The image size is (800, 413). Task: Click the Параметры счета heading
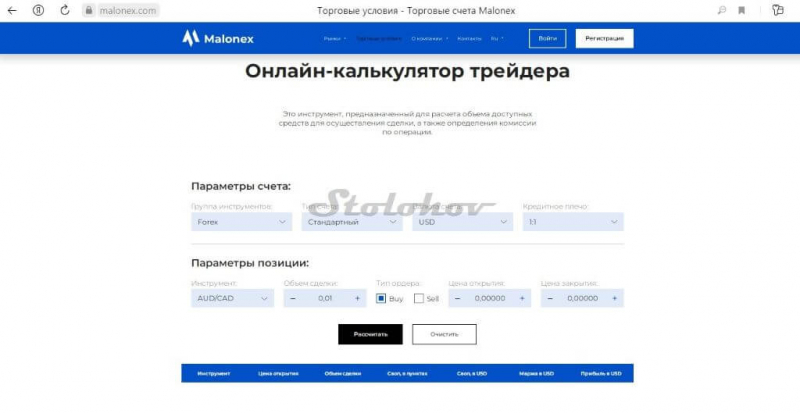pos(241,186)
